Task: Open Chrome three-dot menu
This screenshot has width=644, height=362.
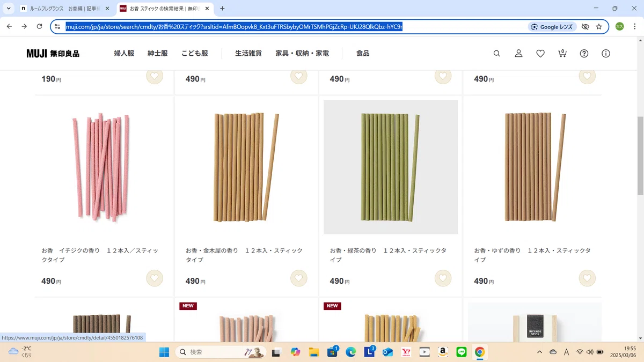Action: tap(634, 26)
